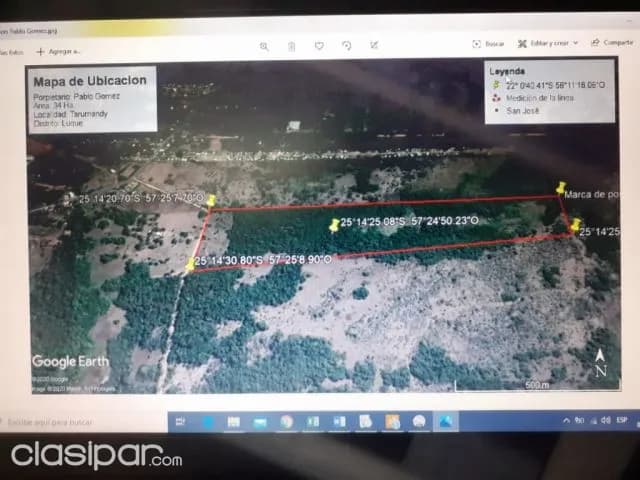Open Buscar visual search
The image size is (640, 480).
488,44
